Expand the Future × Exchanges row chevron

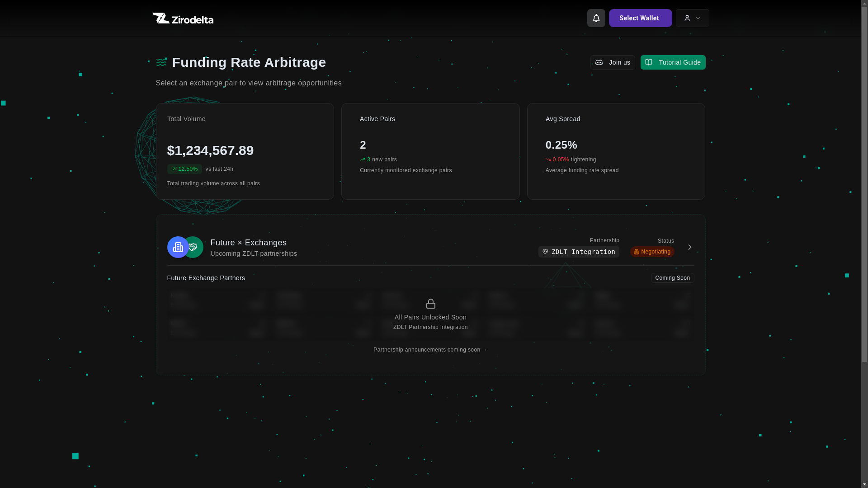(689, 247)
